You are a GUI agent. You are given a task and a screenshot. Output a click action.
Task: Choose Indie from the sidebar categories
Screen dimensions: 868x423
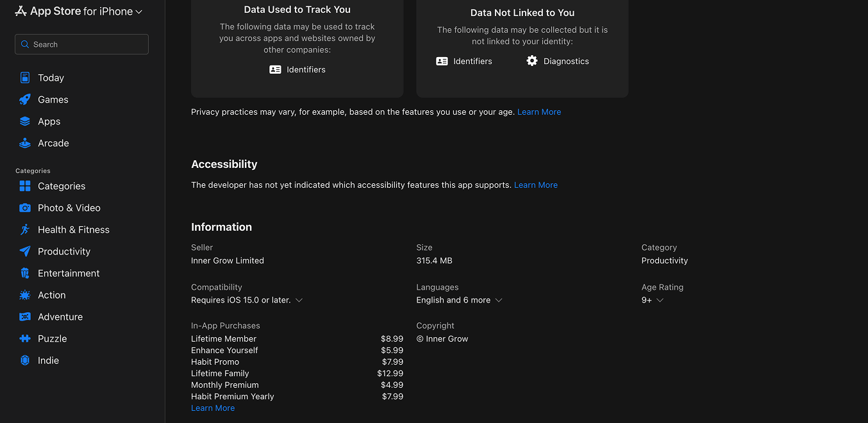48,360
